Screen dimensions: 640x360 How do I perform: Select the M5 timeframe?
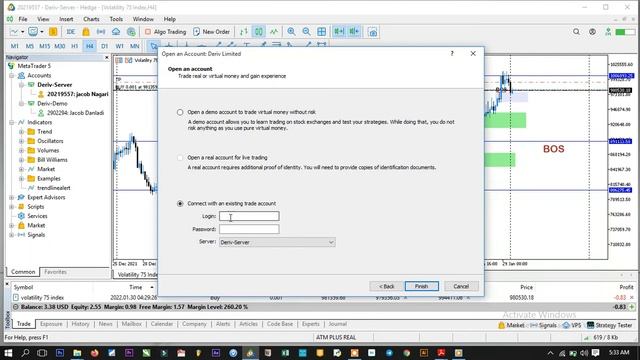click(x=29, y=46)
